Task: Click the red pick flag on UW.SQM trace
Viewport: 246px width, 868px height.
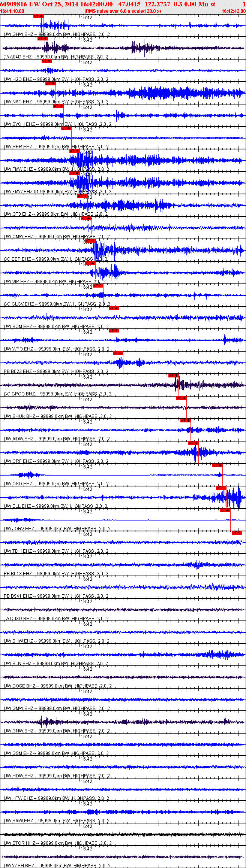Action: 114,308
